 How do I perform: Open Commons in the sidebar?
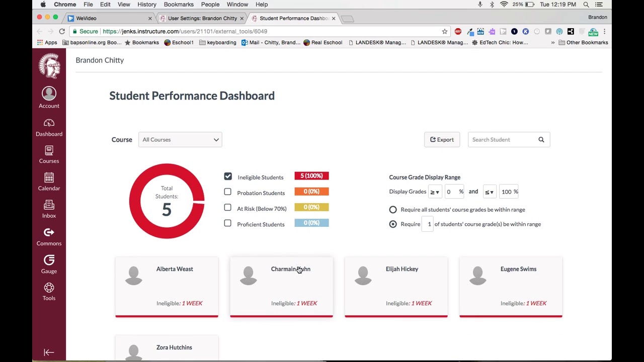tap(49, 237)
